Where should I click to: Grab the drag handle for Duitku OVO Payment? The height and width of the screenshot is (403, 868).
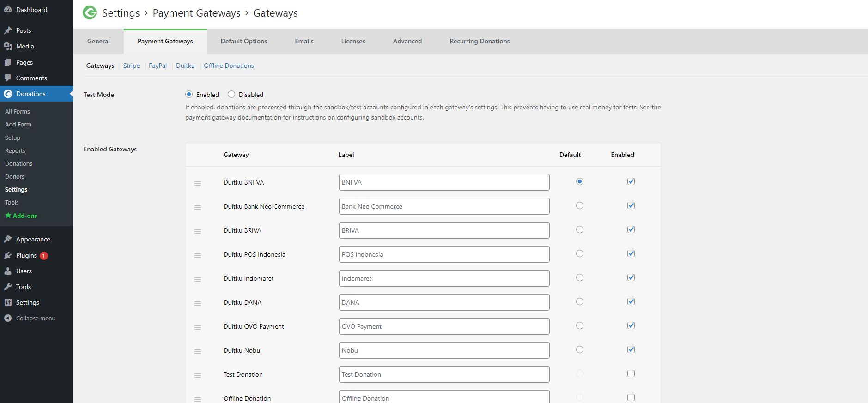coord(198,327)
